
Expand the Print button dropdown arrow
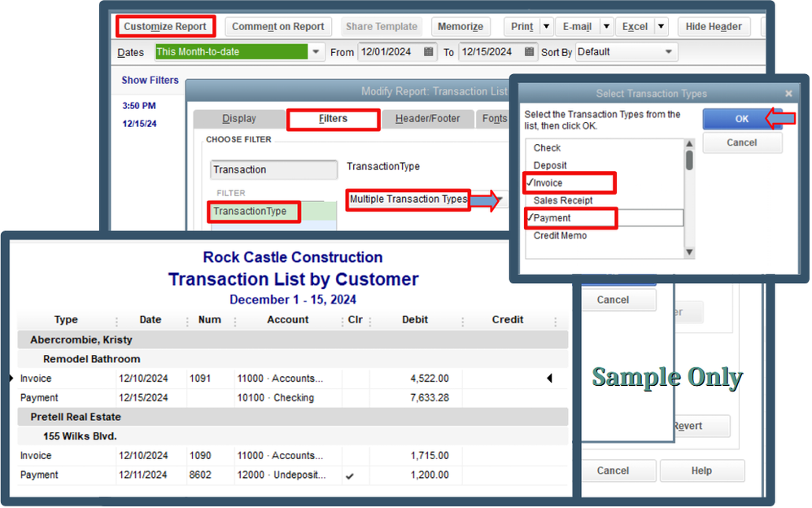546,26
